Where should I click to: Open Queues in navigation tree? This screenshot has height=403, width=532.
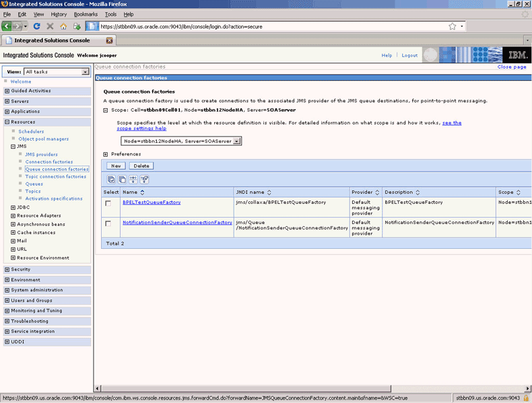click(x=34, y=184)
